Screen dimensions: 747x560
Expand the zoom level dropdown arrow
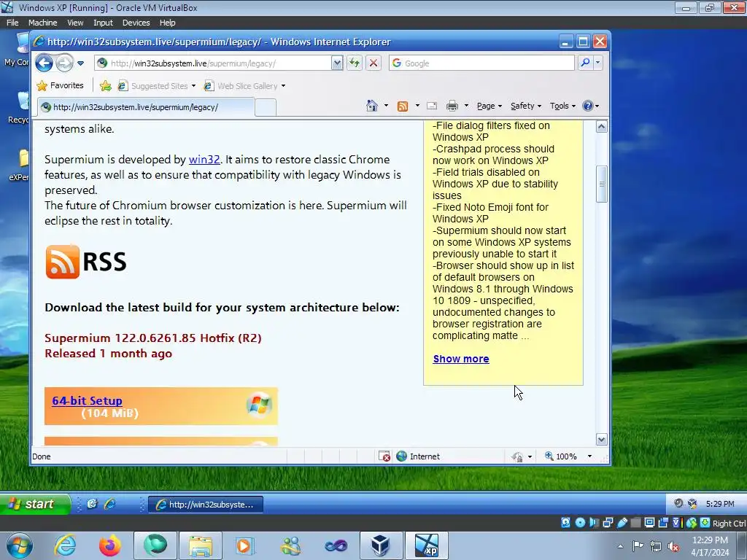pyautogui.click(x=589, y=456)
